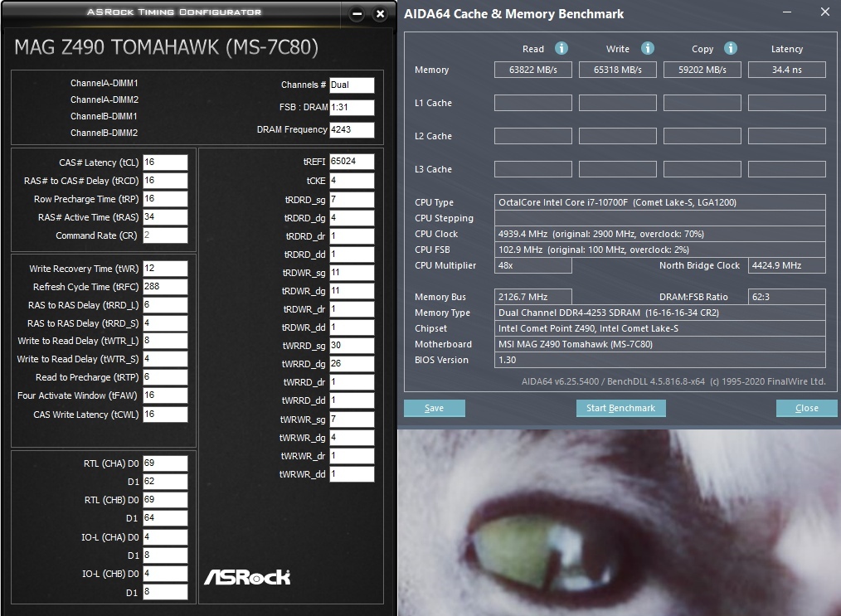Click the Write info icon
The width and height of the screenshot is (841, 616).
(648, 48)
